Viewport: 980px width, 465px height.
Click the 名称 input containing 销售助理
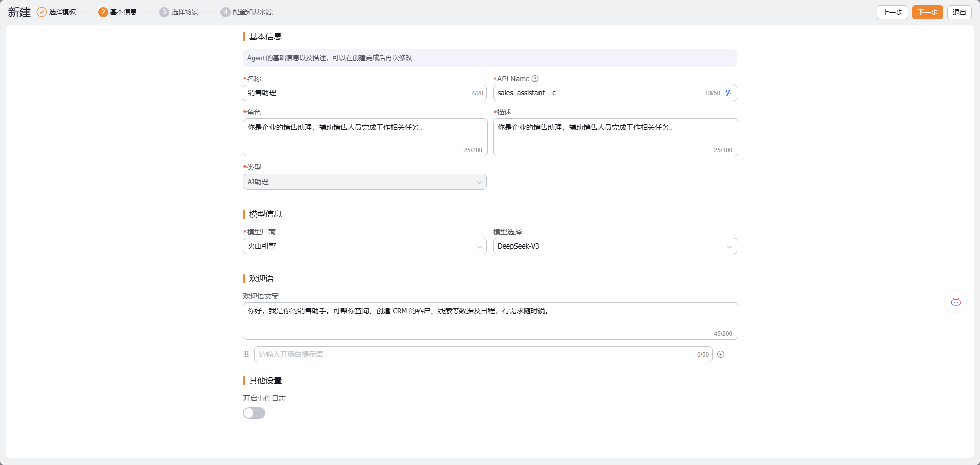point(357,93)
